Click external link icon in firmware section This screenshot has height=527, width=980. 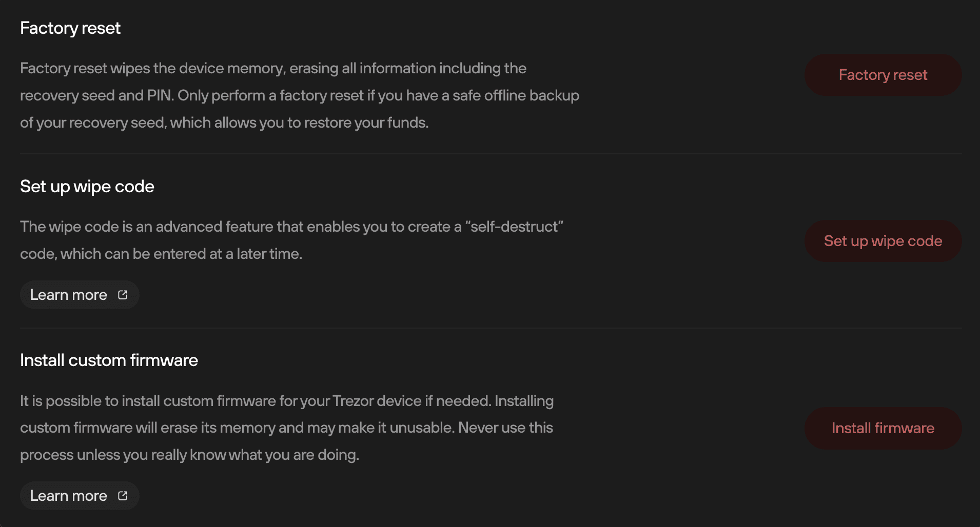coord(123,496)
